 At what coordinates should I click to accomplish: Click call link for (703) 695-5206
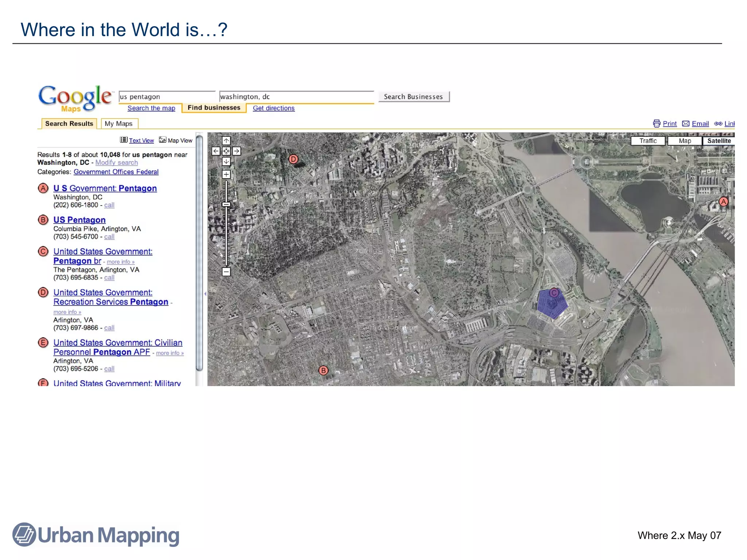pos(109,369)
